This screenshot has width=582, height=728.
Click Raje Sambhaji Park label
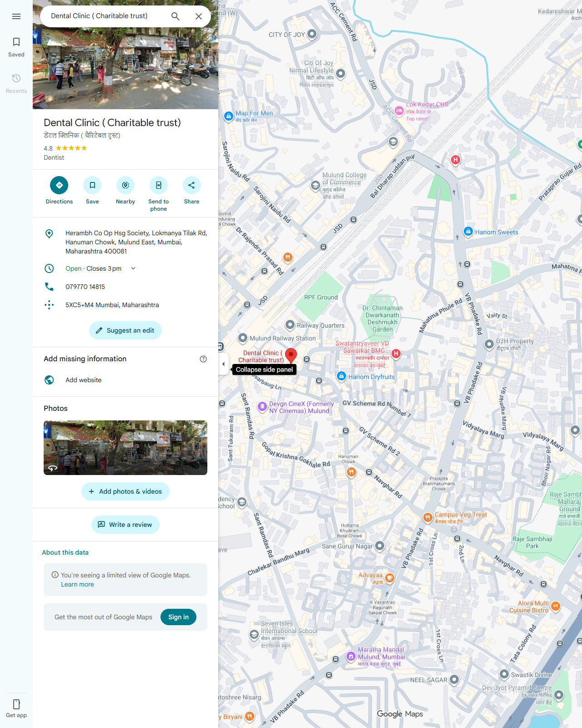coord(532,542)
